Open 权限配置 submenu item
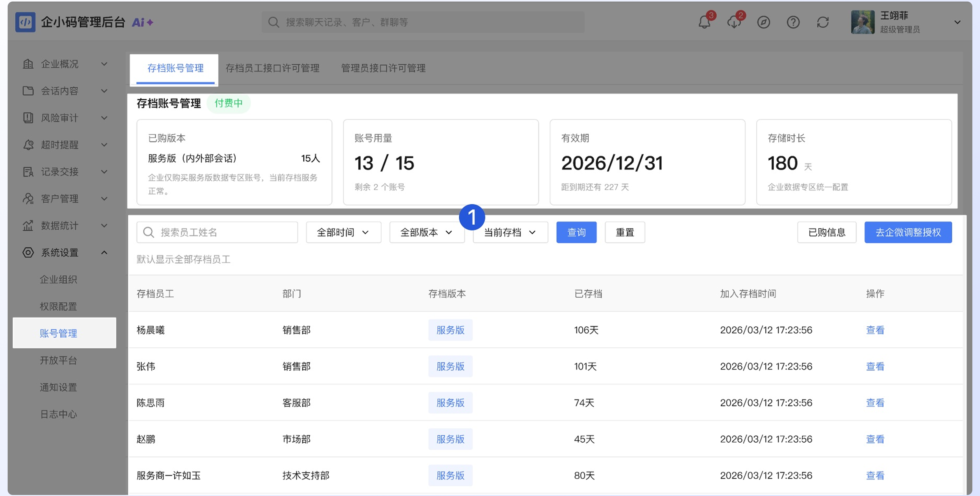 click(58, 306)
